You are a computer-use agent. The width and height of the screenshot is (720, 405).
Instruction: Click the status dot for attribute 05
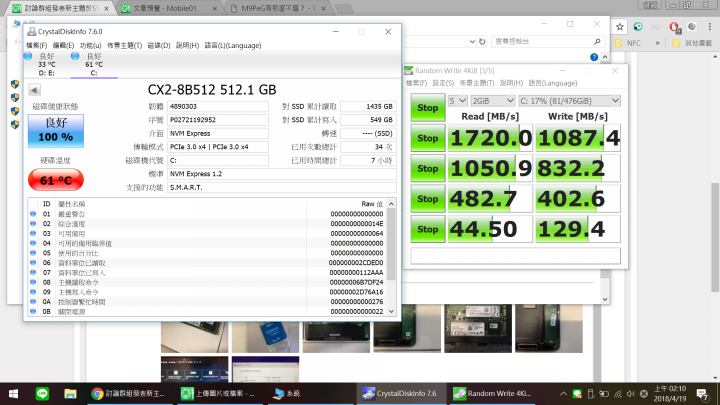tap(33, 253)
